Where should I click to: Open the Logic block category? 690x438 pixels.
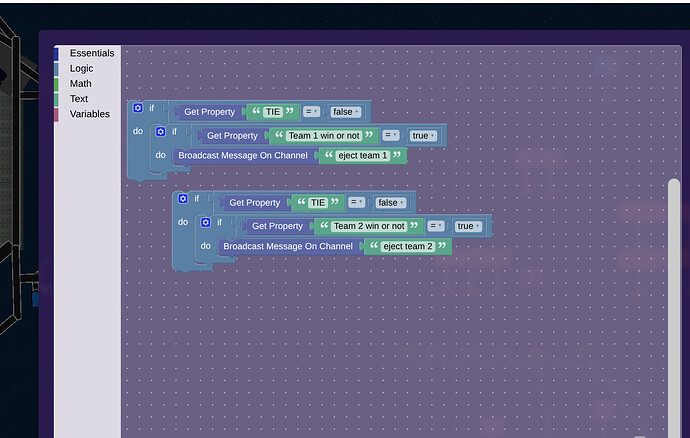[x=81, y=68]
